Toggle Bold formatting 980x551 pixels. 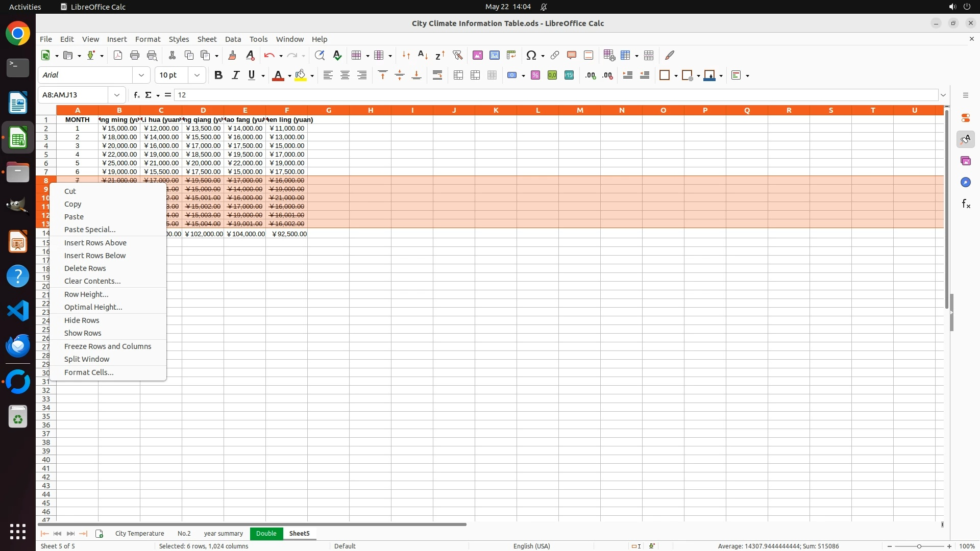[x=218, y=76]
